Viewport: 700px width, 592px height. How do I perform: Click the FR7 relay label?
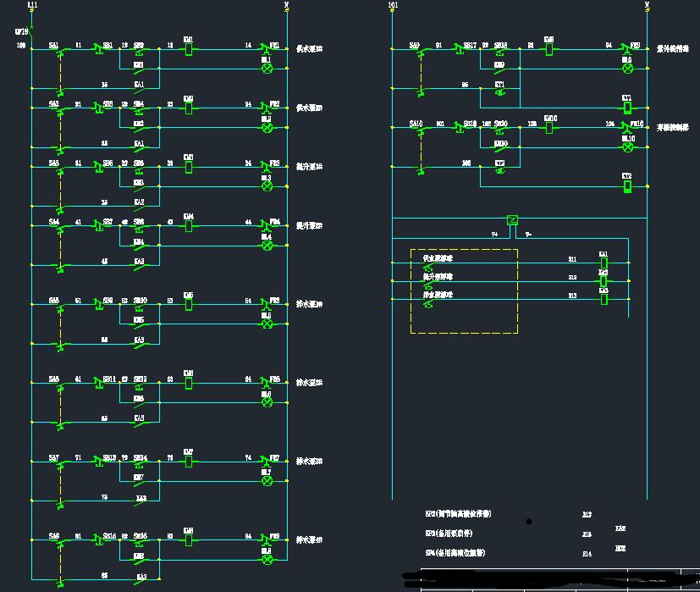coord(275,457)
